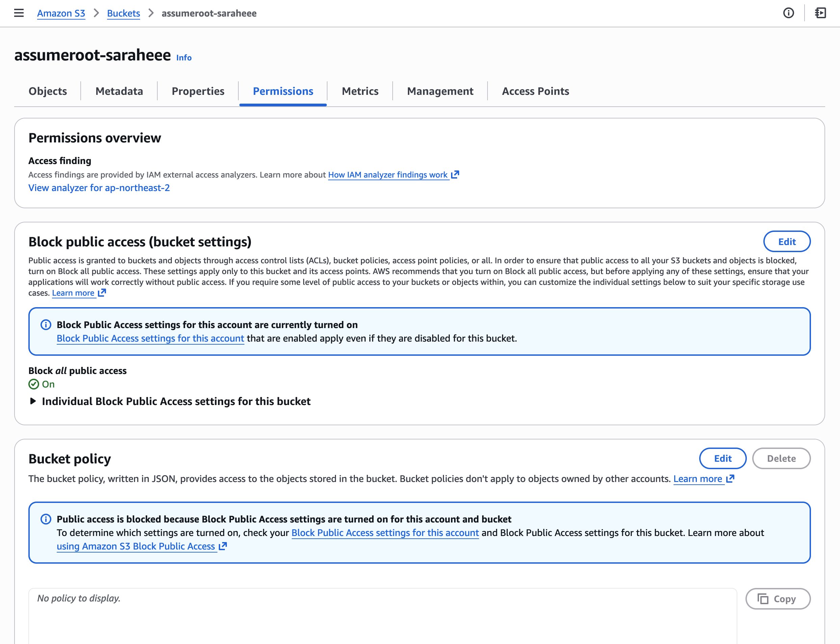Click breadcrumb chevron after Amazon S3
The image size is (840, 644).
coord(96,13)
